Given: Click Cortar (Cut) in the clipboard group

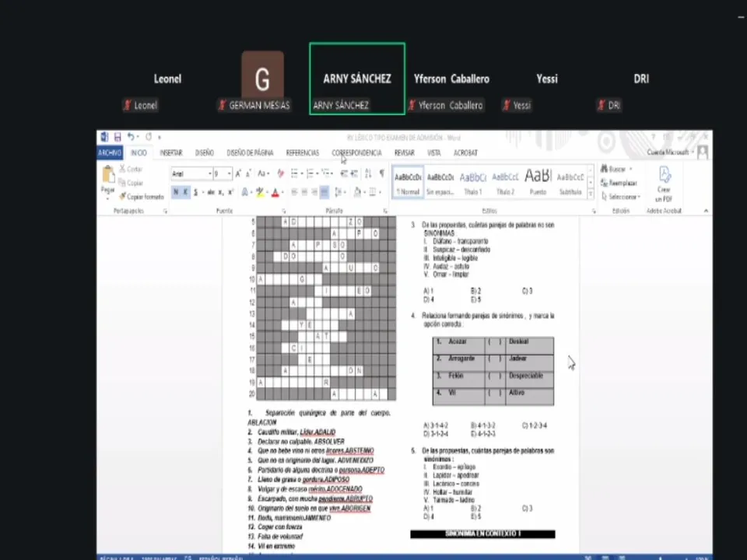Looking at the screenshot, I should coord(131,169).
